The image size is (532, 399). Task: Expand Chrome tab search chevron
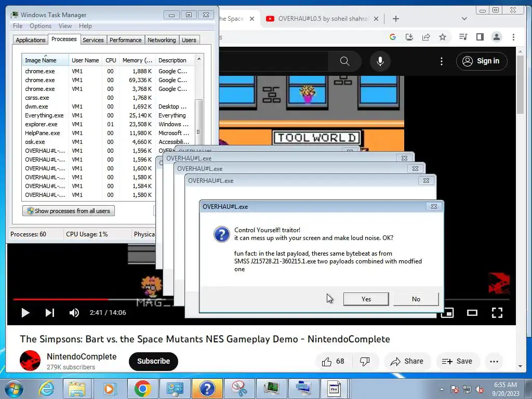(x=464, y=19)
